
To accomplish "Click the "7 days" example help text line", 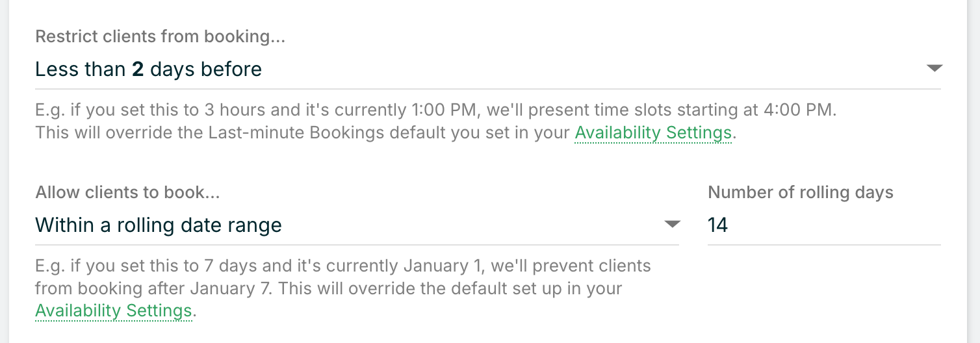I will (x=342, y=266).
